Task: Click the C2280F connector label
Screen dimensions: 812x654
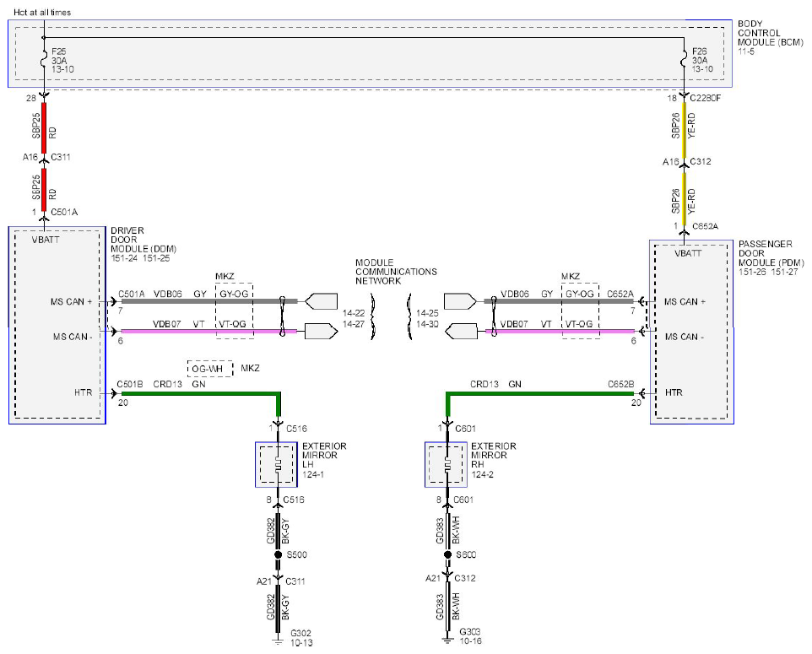Action: [705, 98]
